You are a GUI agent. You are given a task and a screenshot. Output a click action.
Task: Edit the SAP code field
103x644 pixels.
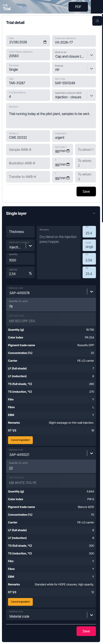pos(74,81)
